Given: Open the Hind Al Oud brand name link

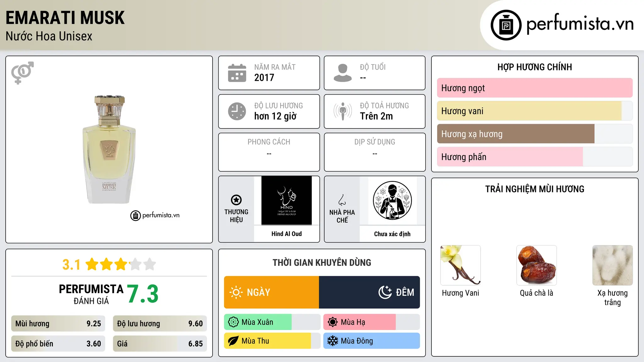Looking at the screenshot, I should click(x=286, y=234).
